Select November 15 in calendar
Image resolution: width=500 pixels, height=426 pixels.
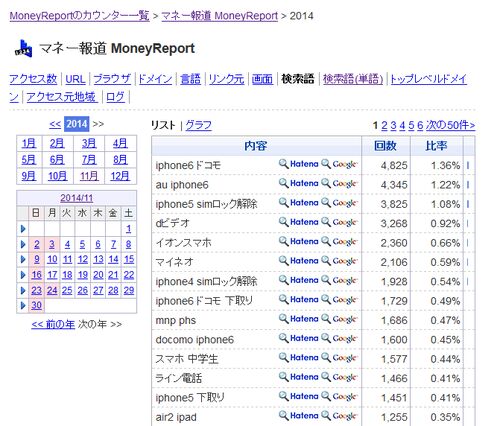point(129,259)
